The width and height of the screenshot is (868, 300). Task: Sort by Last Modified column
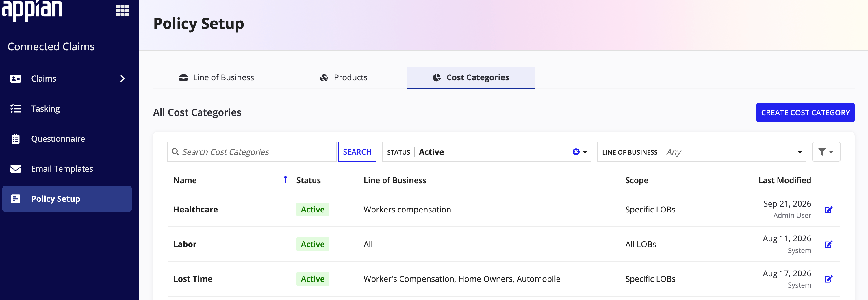coord(784,180)
